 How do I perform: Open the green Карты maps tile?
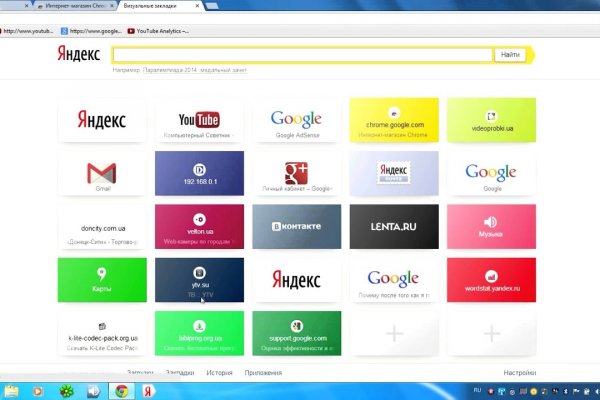pos(101,280)
